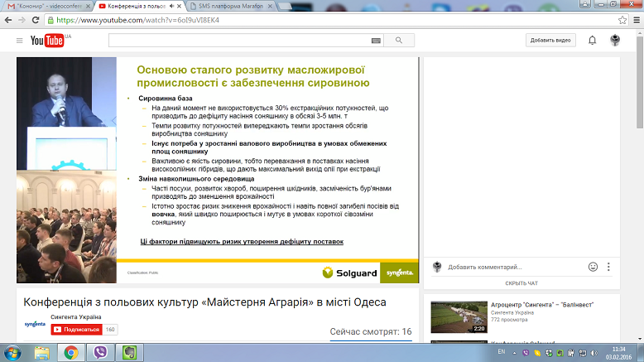Image resolution: width=644 pixels, height=362 pixels.
Task: Click the Агроцентр video thumbnail
Action: point(459,317)
